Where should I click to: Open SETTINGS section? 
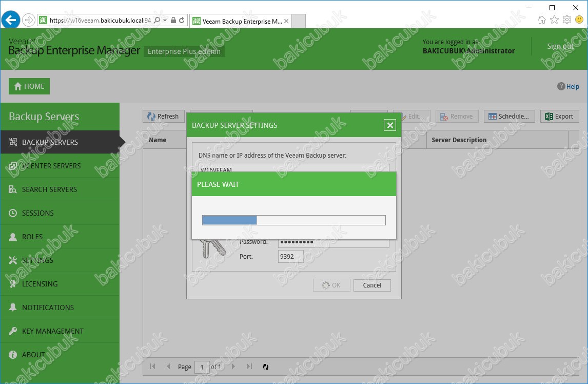tap(60, 260)
